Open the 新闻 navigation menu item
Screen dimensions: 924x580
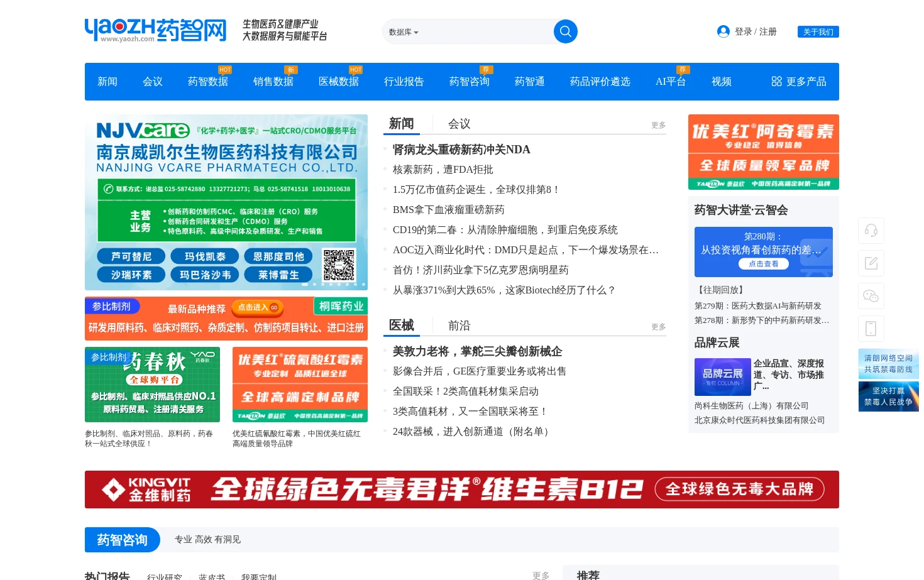[107, 82]
